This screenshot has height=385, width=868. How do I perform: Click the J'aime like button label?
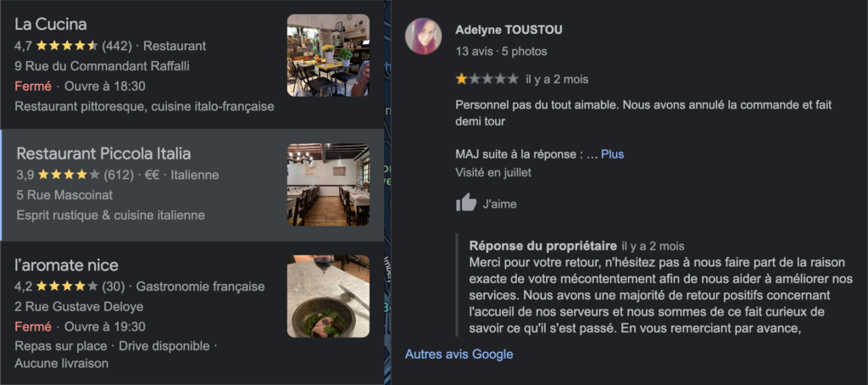pyautogui.click(x=499, y=204)
